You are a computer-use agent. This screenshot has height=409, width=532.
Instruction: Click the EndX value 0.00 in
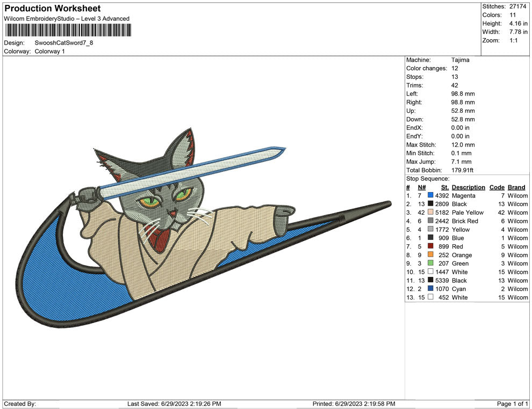[461, 127]
